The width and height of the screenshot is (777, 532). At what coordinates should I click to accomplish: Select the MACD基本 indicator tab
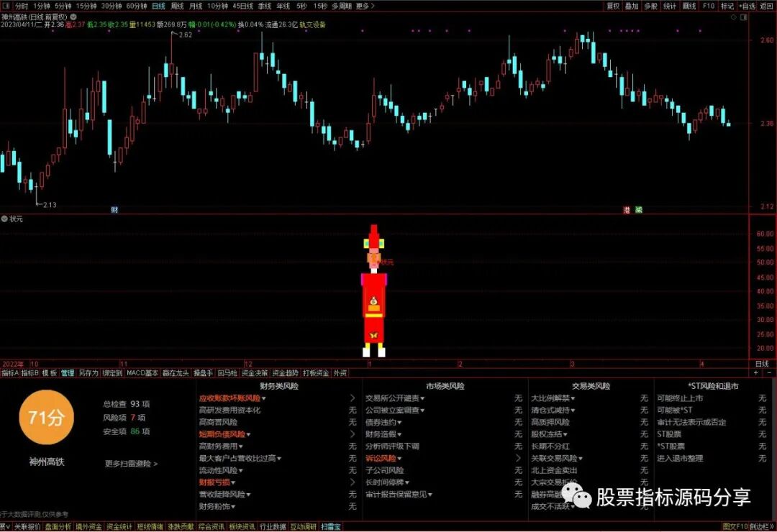coord(142,373)
